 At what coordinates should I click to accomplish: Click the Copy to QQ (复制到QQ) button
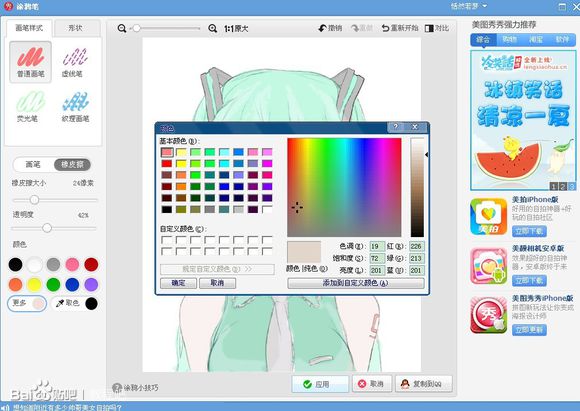pos(424,384)
